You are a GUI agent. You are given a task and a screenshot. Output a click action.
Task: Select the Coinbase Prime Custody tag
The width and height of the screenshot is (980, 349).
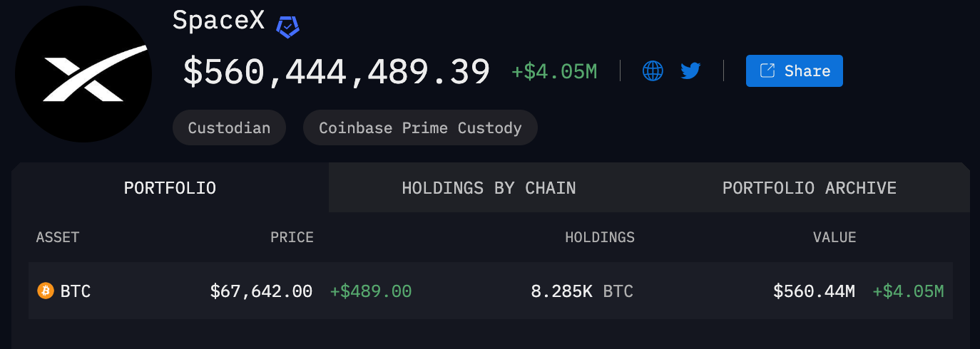click(x=420, y=128)
